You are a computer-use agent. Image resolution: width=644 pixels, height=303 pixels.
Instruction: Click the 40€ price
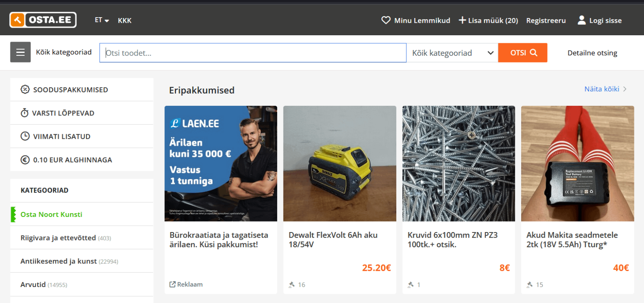[621, 268]
